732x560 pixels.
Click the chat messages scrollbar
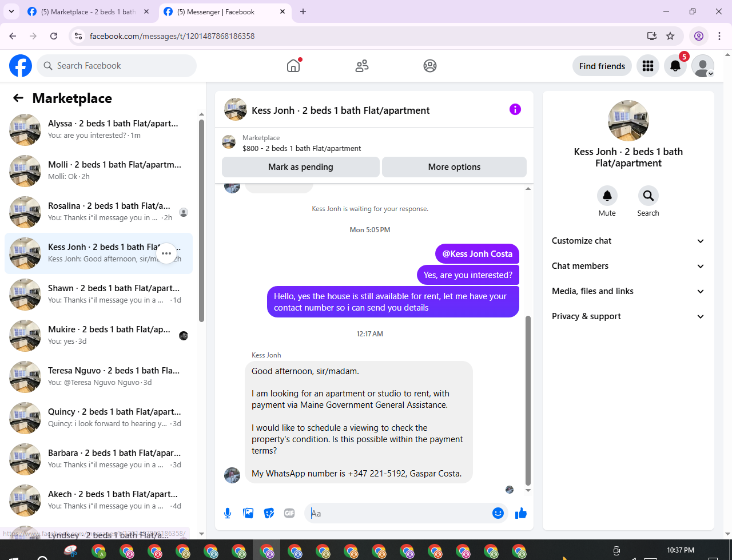(528, 400)
